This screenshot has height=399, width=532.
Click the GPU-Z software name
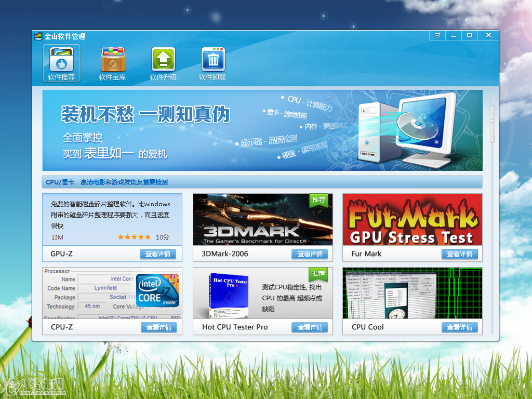click(x=61, y=254)
